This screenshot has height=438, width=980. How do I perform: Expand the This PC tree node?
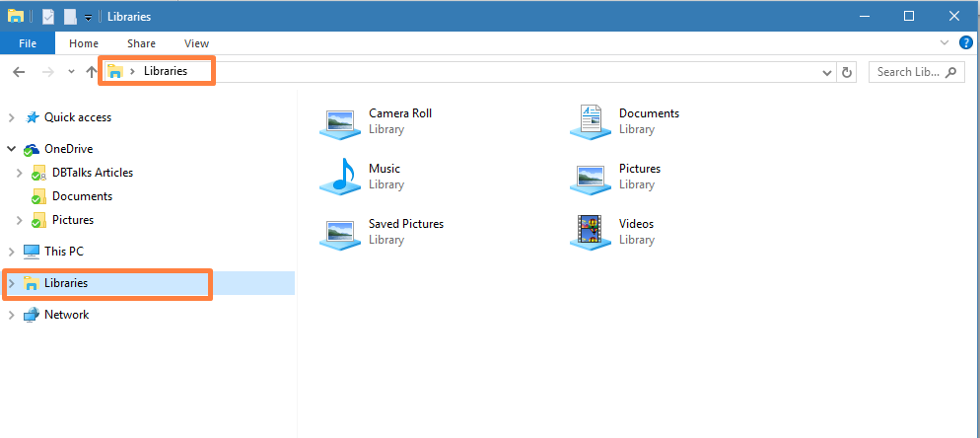(x=12, y=252)
